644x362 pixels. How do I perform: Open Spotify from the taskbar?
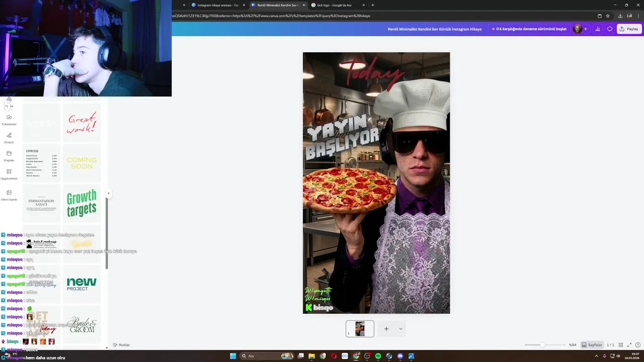pos(378,356)
